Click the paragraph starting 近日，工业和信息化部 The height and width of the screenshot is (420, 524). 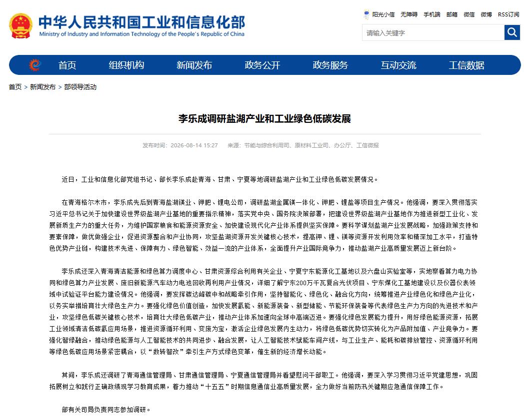(x=220, y=179)
